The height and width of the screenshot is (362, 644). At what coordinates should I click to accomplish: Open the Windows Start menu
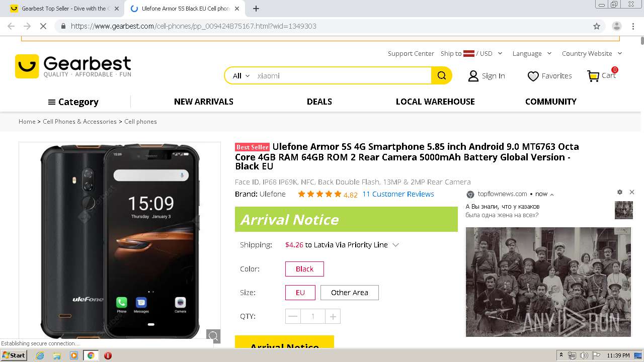coord(14,355)
